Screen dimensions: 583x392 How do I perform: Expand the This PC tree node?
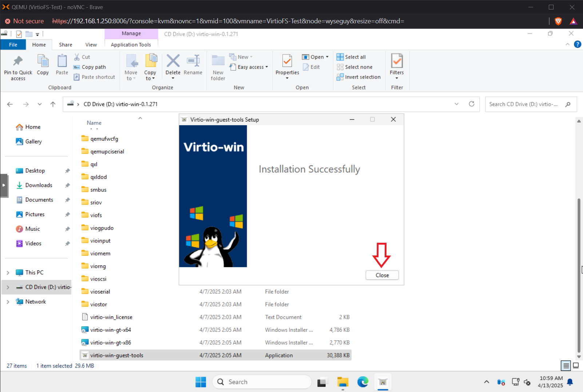point(8,273)
